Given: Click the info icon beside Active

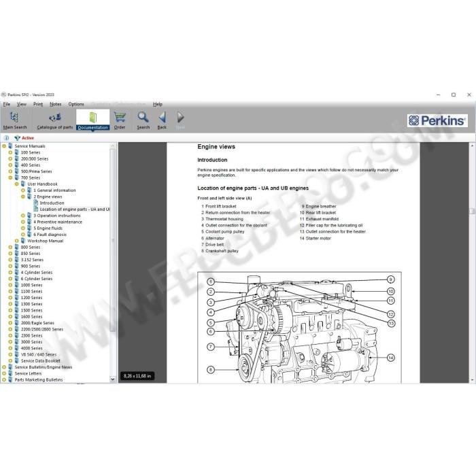Looking at the screenshot, I should [6, 138].
